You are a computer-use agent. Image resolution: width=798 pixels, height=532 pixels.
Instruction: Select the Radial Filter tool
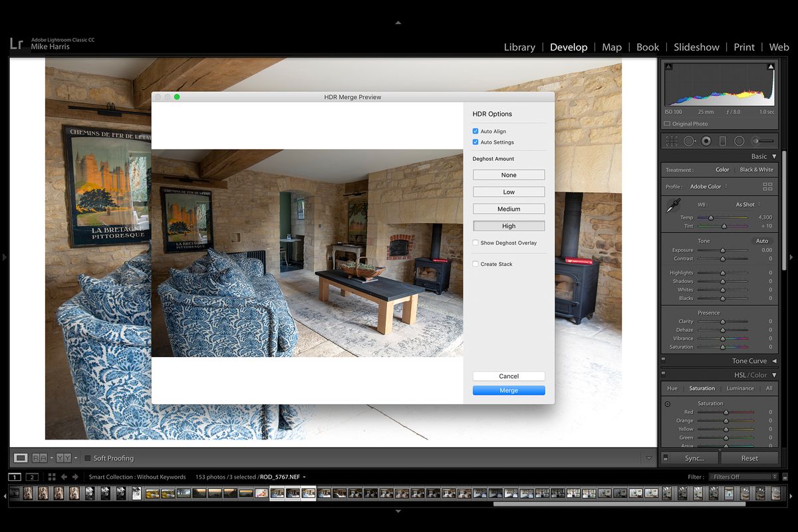pos(739,140)
